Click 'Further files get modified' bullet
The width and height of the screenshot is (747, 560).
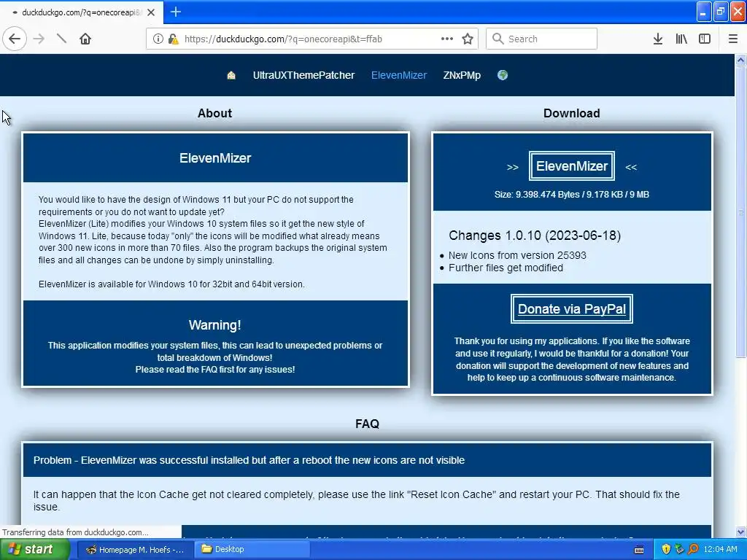[x=506, y=268]
